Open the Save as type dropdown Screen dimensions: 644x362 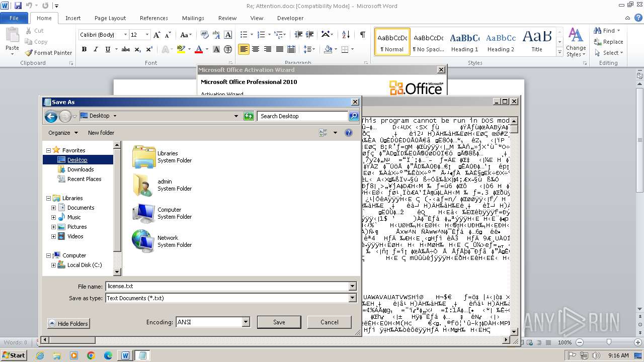(353, 298)
